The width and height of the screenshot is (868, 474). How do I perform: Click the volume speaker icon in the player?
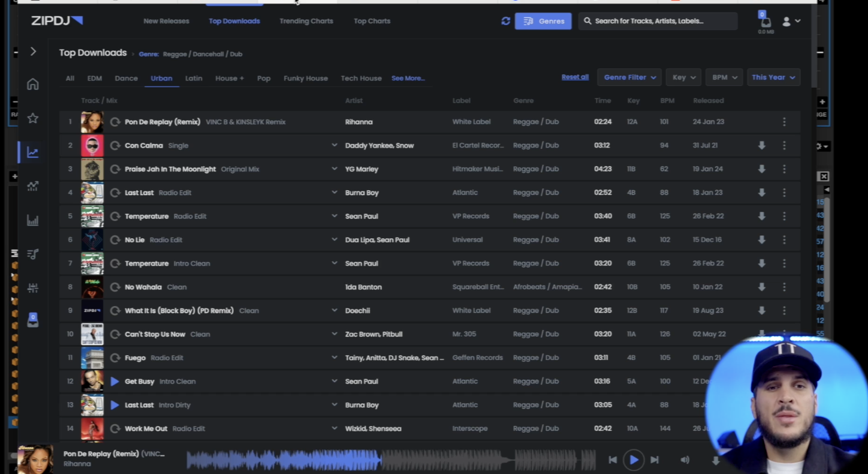[685, 460]
